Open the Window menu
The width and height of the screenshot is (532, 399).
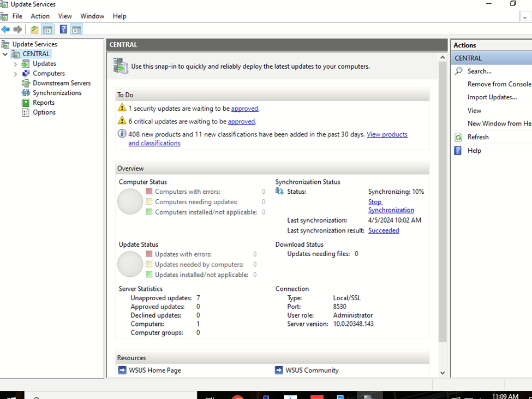pyautogui.click(x=92, y=16)
